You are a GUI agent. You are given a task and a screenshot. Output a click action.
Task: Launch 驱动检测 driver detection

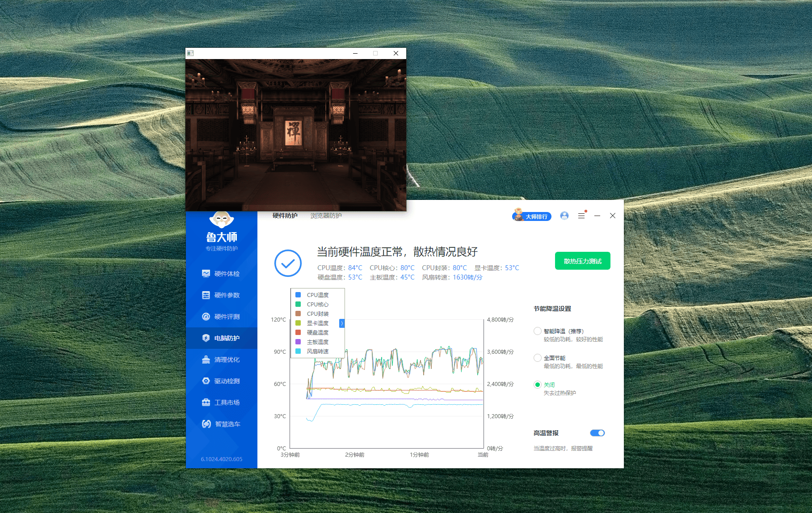[x=226, y=381]
